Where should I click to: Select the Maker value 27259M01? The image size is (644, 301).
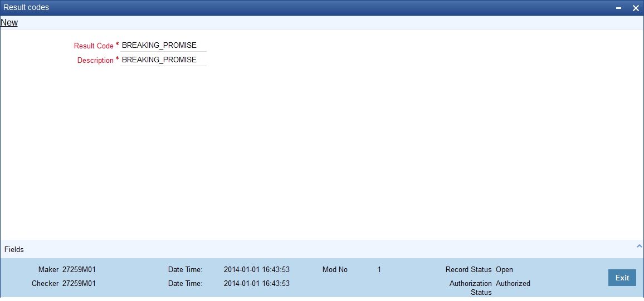pyautogui.click(x=79, y=270)
